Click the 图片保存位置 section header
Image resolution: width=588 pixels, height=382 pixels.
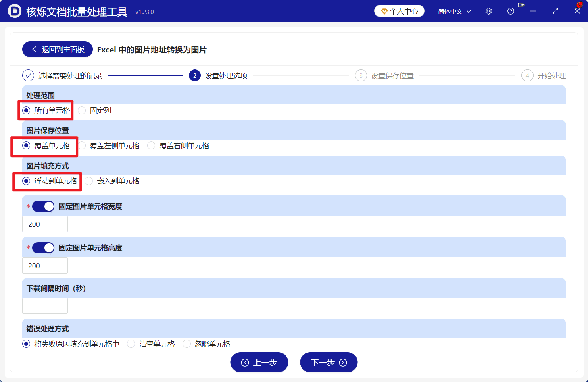(x=294, y=130)
